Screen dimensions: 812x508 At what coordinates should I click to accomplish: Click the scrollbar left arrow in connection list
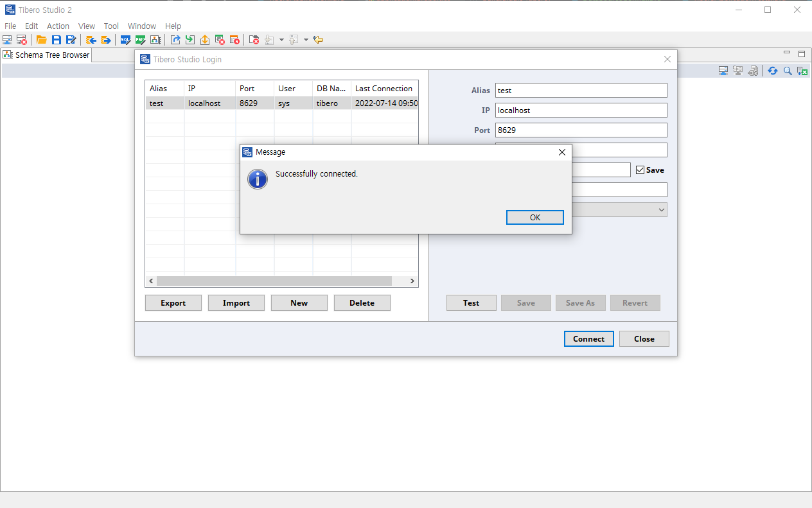click(152, 281)
